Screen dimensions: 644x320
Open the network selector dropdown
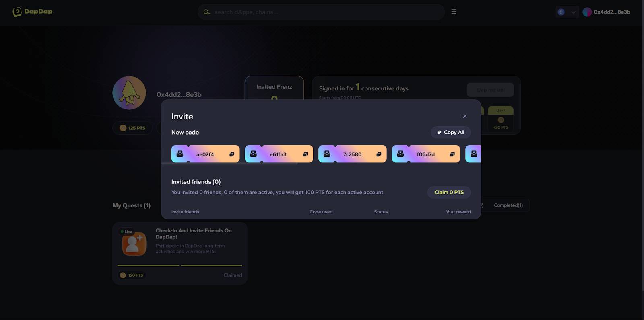pyautogui.click(x=568, y=12)
